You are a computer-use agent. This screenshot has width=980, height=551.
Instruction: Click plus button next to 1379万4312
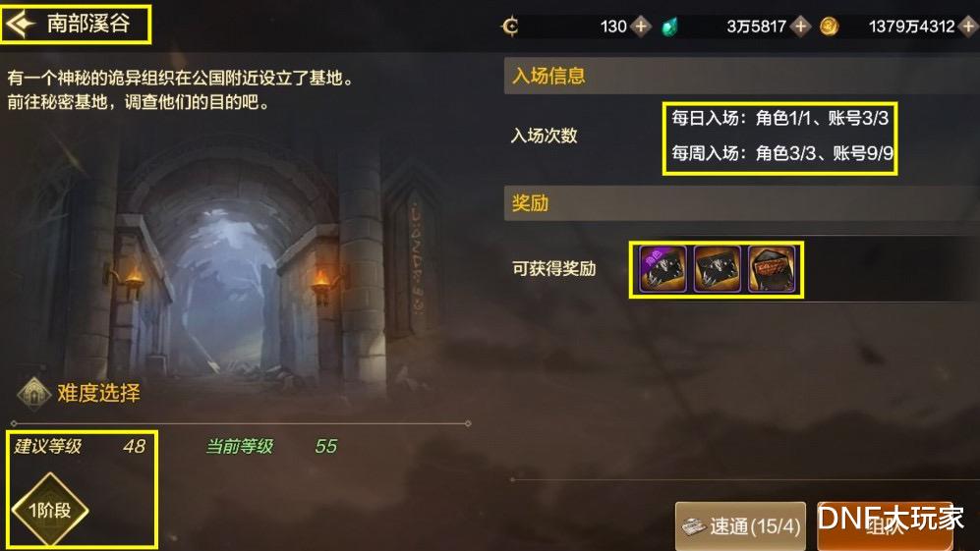coord(969,27)
